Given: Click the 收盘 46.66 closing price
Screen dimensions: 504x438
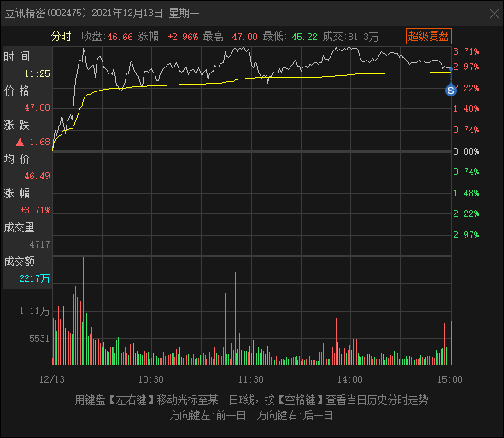Looking at the screenshot, I should [120, 37].
